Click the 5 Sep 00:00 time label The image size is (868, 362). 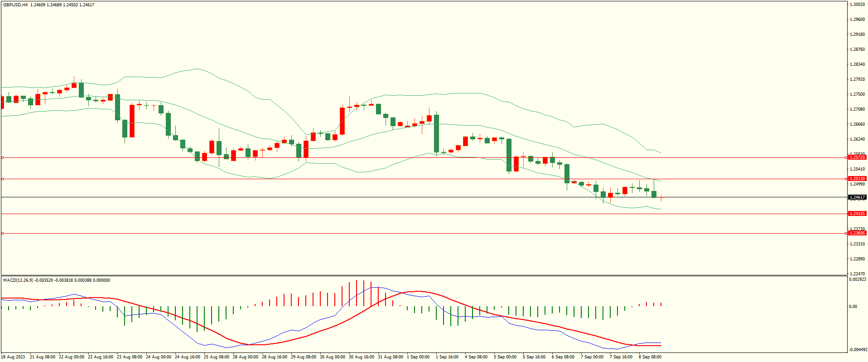505,357
